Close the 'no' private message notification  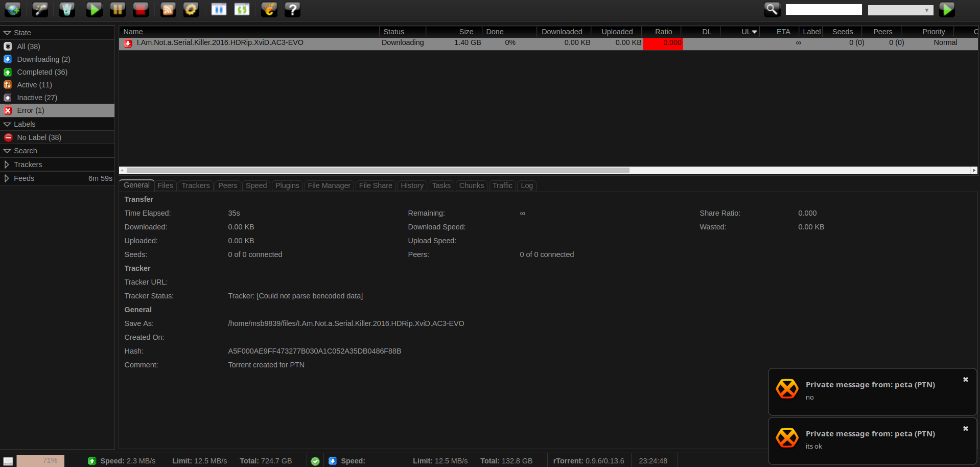(x=966, y=380)
